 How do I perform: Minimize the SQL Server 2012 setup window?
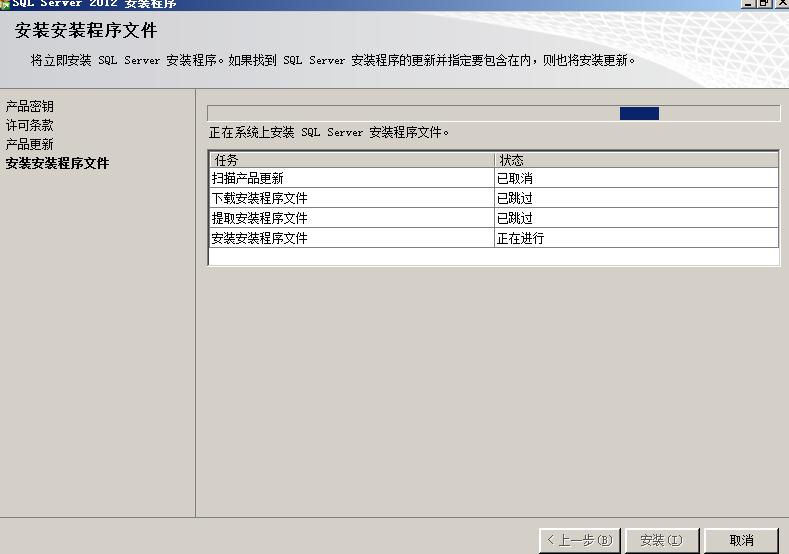pyautogui.click(x=747, y=3)
